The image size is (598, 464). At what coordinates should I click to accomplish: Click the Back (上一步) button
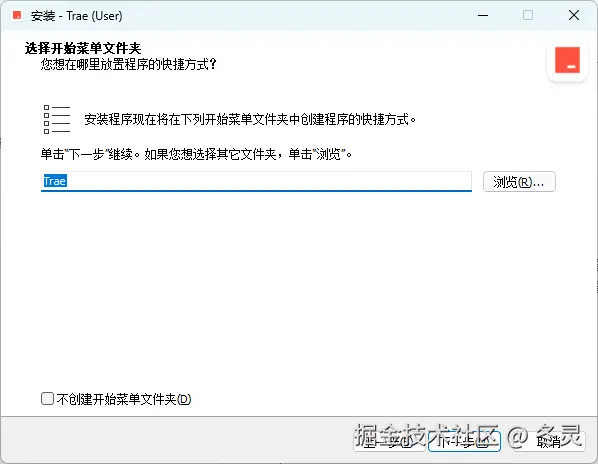[389, 441]
